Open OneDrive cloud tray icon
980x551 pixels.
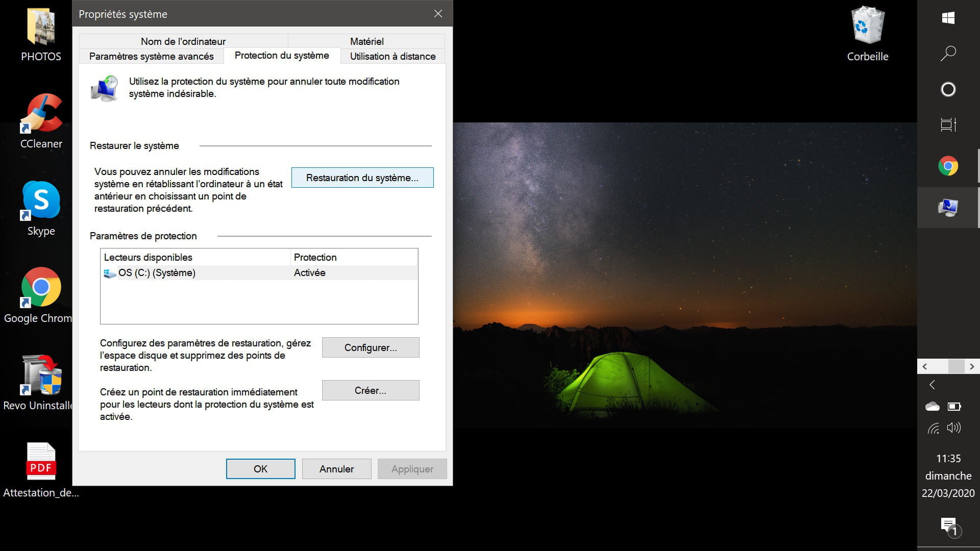(933, 407)
